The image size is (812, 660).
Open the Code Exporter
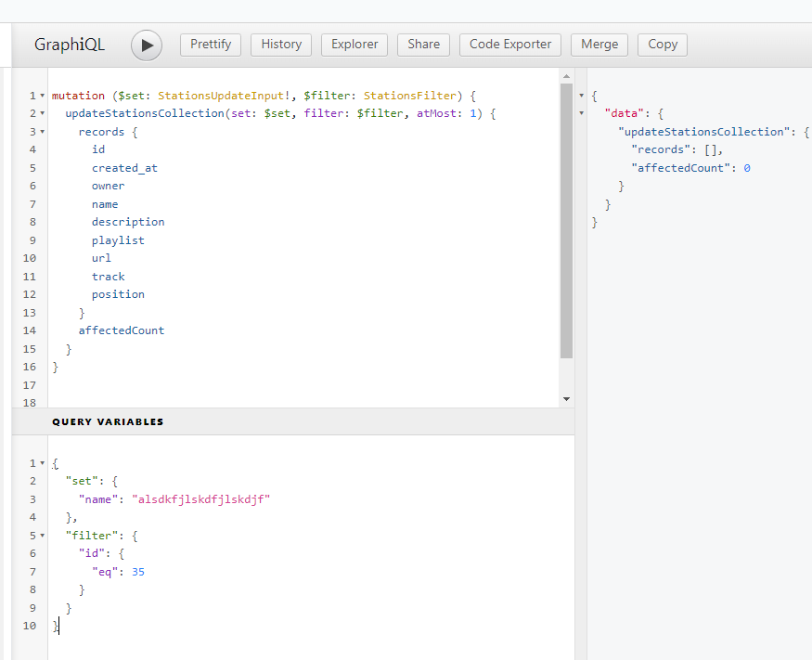click(510, 45)
